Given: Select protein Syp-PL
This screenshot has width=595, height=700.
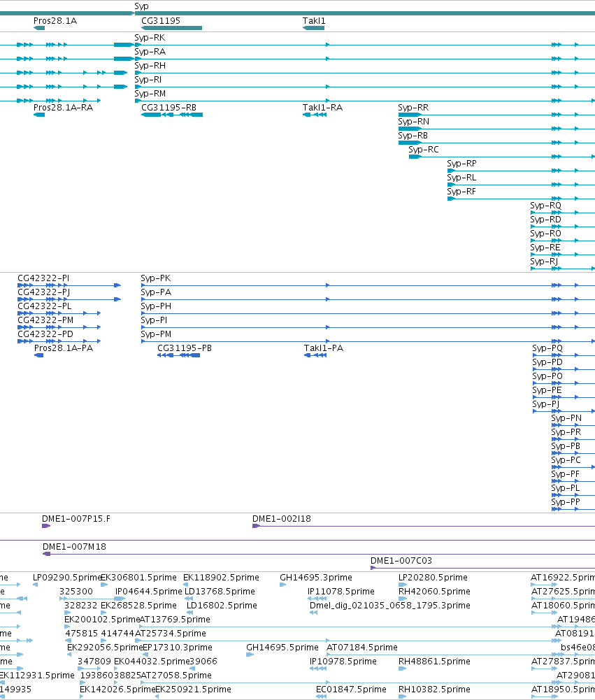Looking at the screenshot, I should click(x=566, y=488).
